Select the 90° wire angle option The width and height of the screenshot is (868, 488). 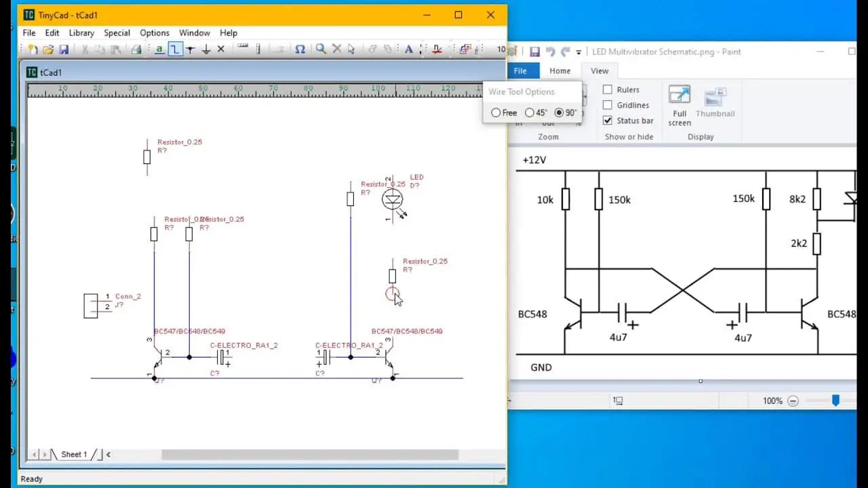[x=566, y=113]
